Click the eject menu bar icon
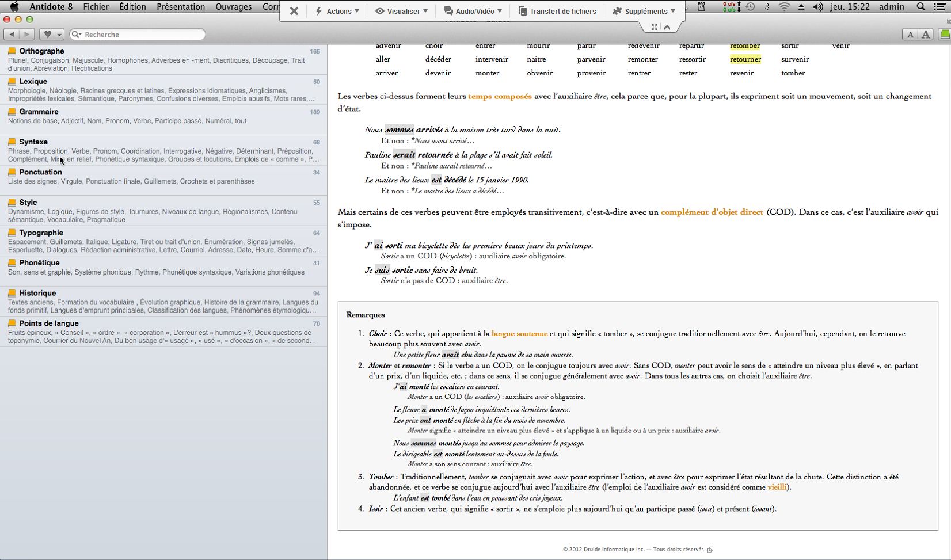Screen dimensions: 951x560 [801, 6]
